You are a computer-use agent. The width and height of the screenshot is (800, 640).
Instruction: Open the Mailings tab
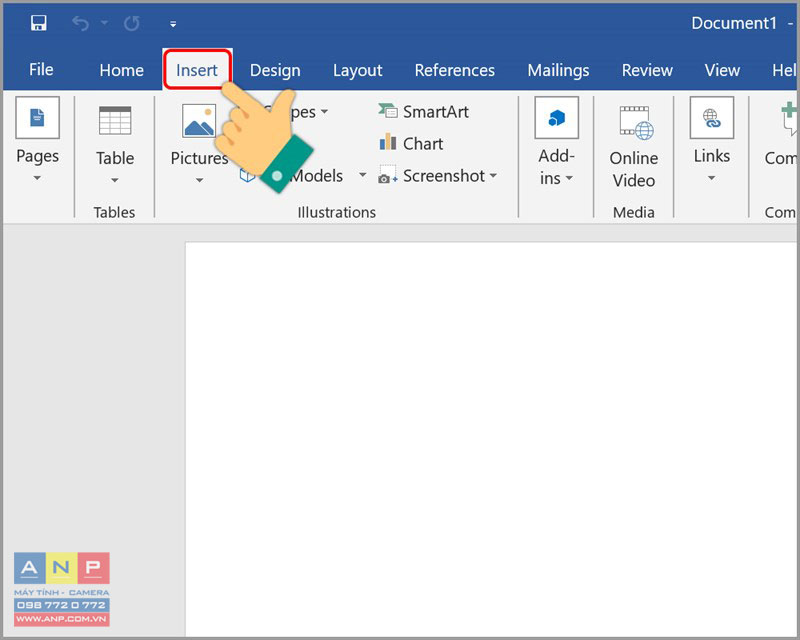click(x=558, y=70)
